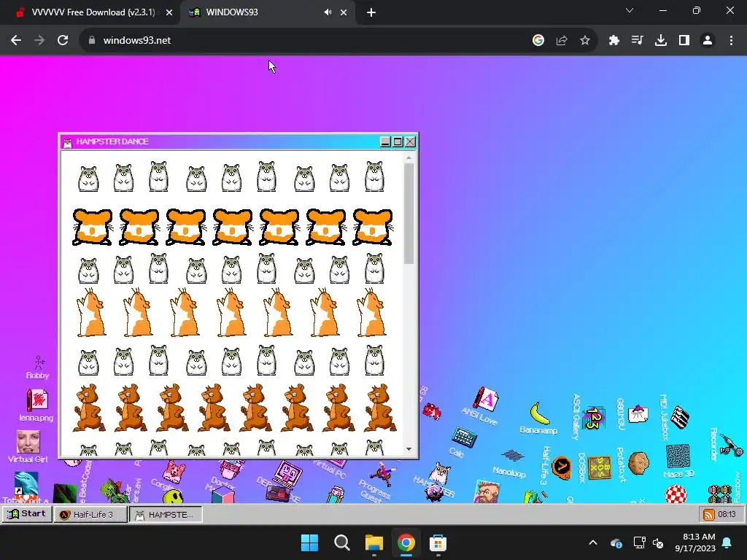Viewport: 747px width, 560px height.
Task: Open the Windows notification bell
Action: pyautogui.click(x=727, y=542)
